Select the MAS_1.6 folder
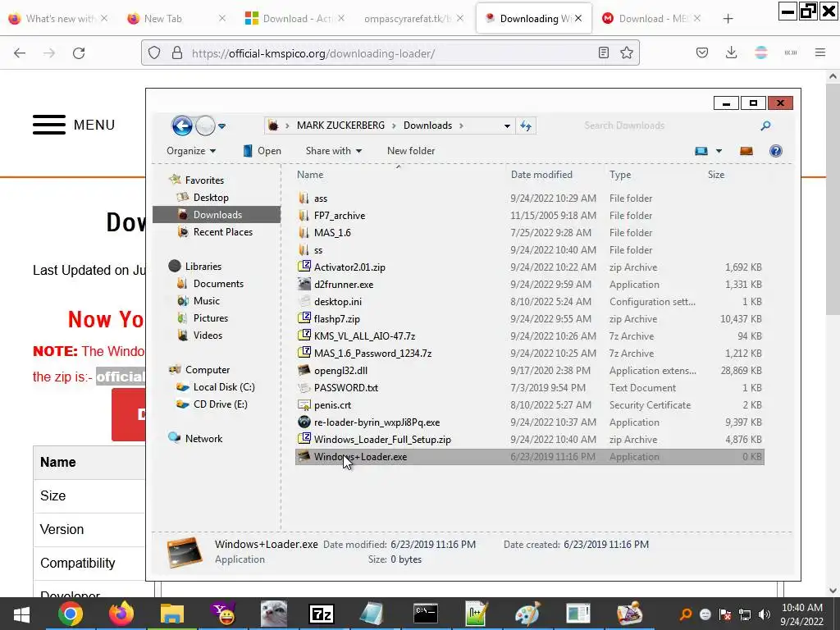Screen dimensions: 840x630 (332, 232)
